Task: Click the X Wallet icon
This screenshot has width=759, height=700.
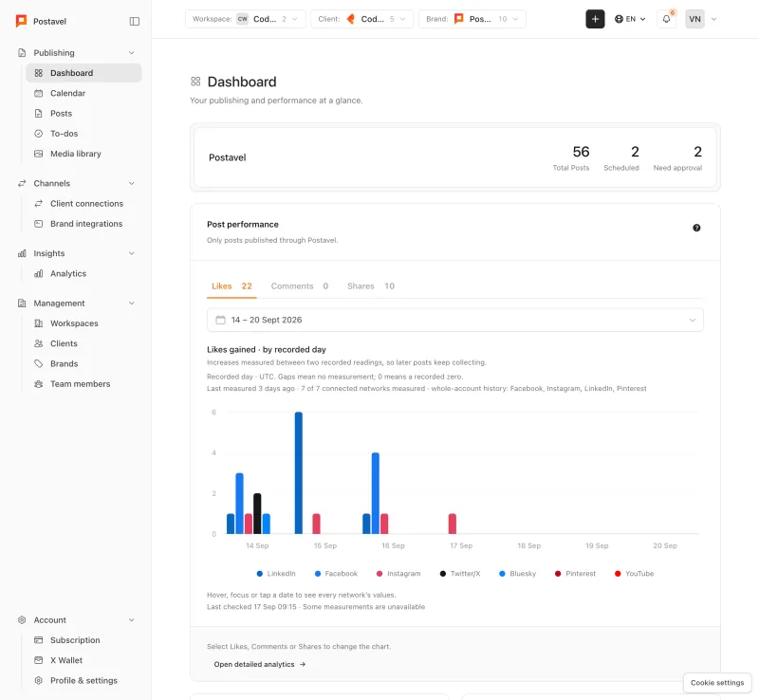Action: coord(39,660)
